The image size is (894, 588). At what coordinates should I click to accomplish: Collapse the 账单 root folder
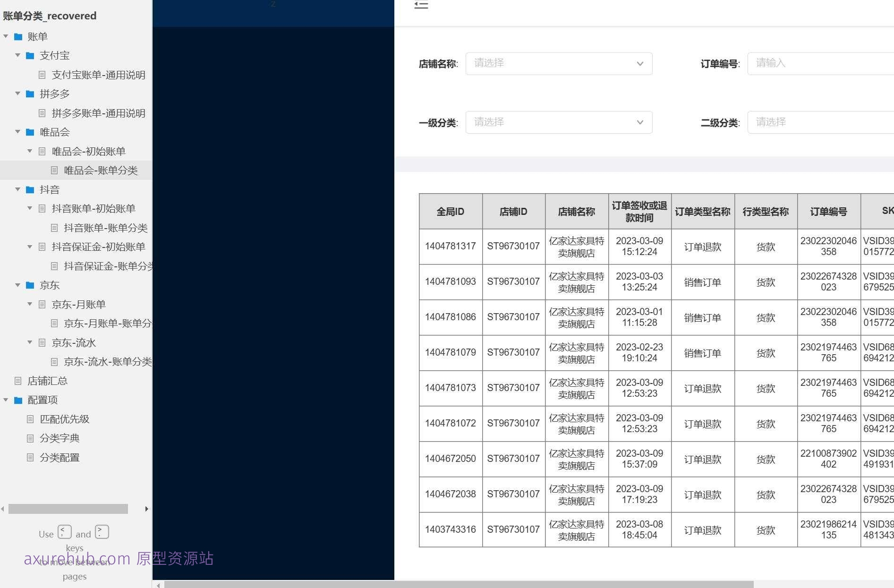click(6, 36)
